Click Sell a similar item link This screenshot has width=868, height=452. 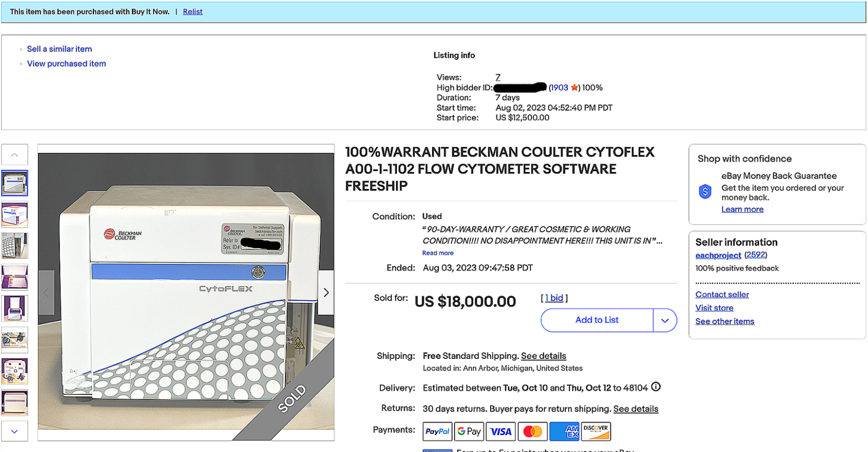coord(59,49)
